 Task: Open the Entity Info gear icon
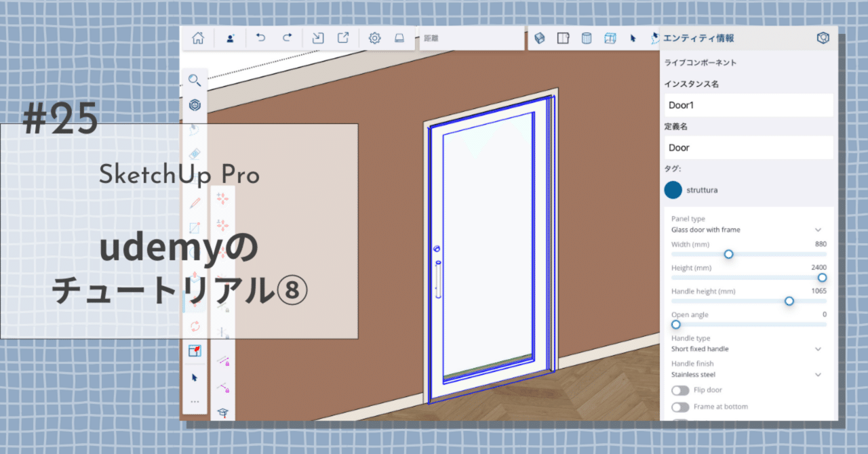point(823,38)
